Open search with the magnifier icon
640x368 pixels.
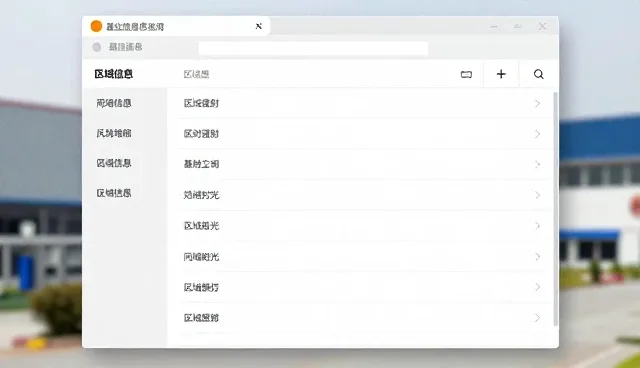pyautogui.click(x=539, y=74)
